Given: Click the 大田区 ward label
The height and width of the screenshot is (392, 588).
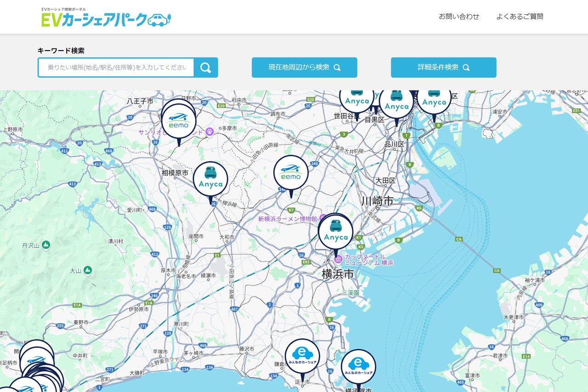Looking at the screenshot, I should (385, 181).
